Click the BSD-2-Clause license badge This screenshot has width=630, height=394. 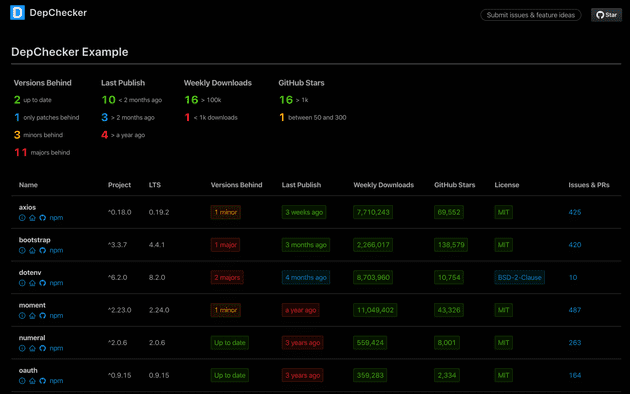click(x=519, y=278)
